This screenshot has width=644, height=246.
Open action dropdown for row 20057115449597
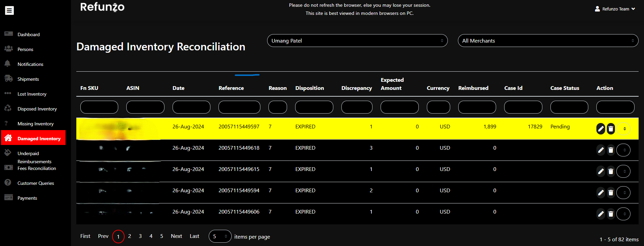[624, 129]
